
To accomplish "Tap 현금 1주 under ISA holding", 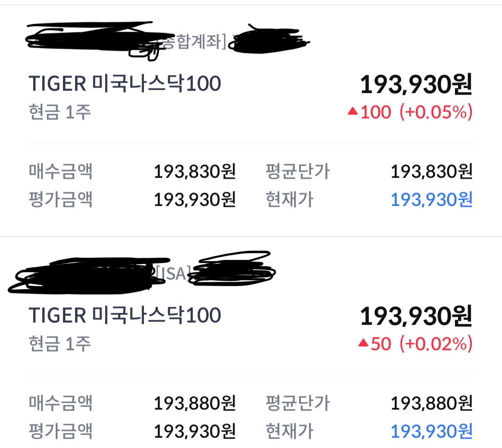I will (60, 343).
